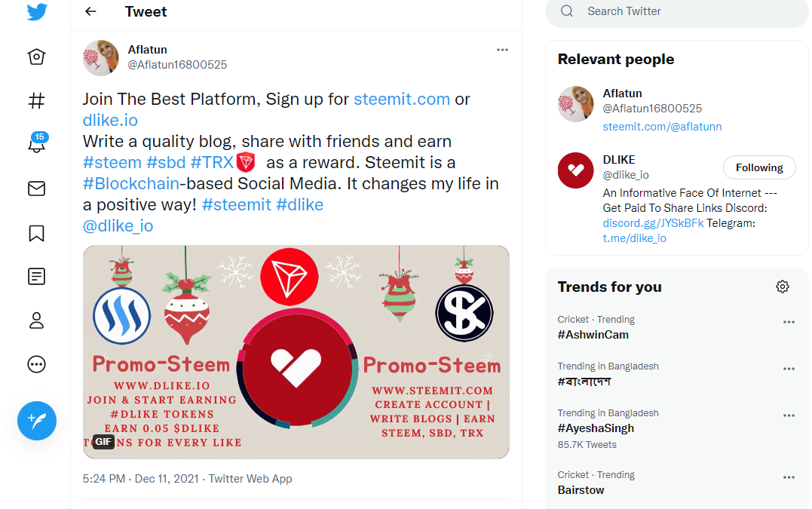Open the #AyeshaSingh trending topic
The width and height of the screenshot is (812, 509).
[x=596, y=428]
